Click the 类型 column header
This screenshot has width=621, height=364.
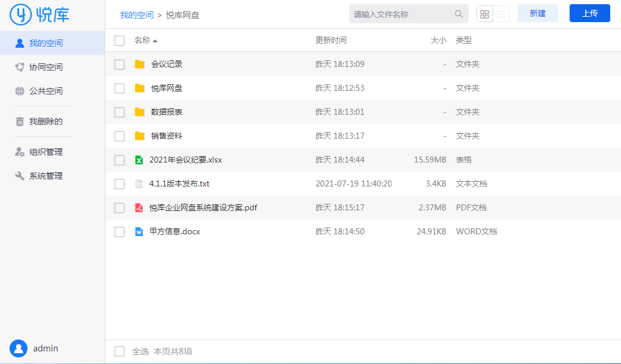(463, 40)
